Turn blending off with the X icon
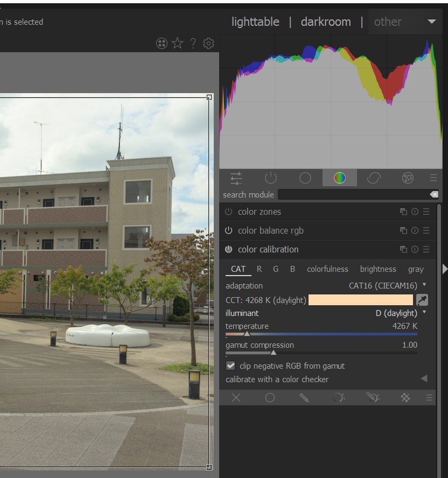 point(236,397)
